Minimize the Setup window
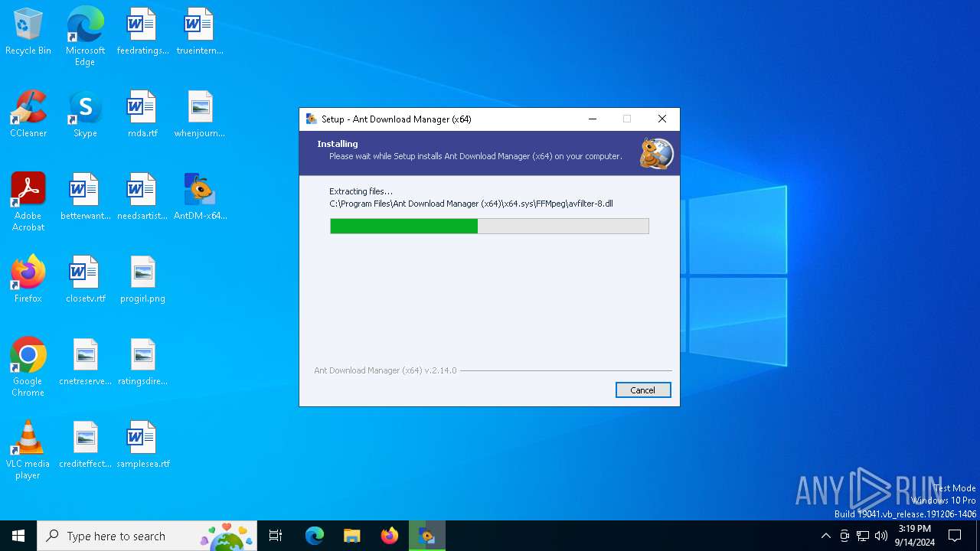 (x=593, y=119)
